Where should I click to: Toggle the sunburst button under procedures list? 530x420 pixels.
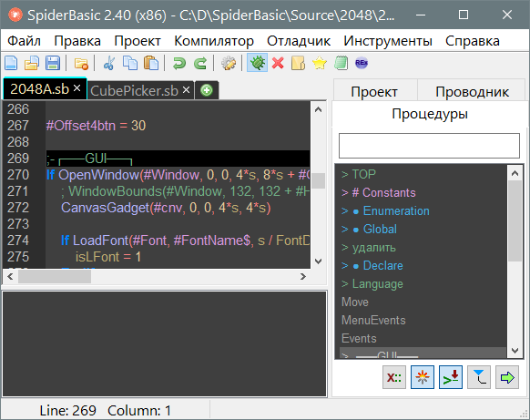(x=423, y=377)
